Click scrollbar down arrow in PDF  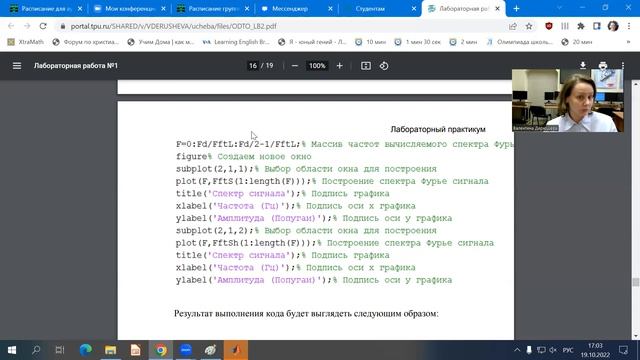click(x=636, y=336)
